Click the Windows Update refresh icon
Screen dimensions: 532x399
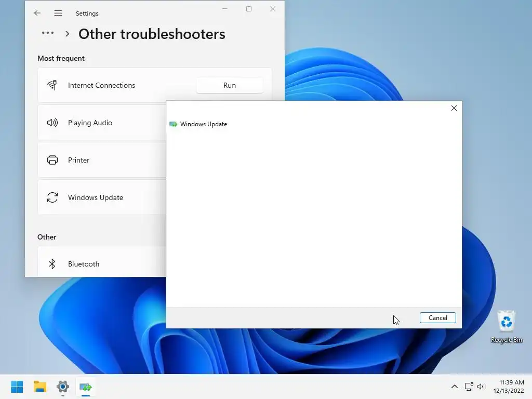pos(52,197)
